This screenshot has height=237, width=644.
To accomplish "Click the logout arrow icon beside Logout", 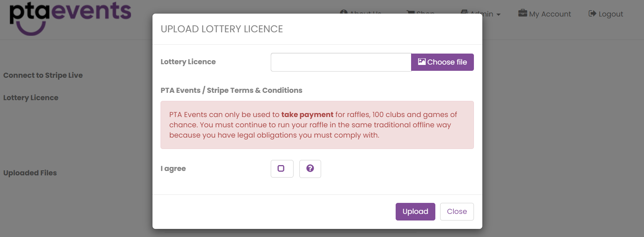I will tap(592, 13).
